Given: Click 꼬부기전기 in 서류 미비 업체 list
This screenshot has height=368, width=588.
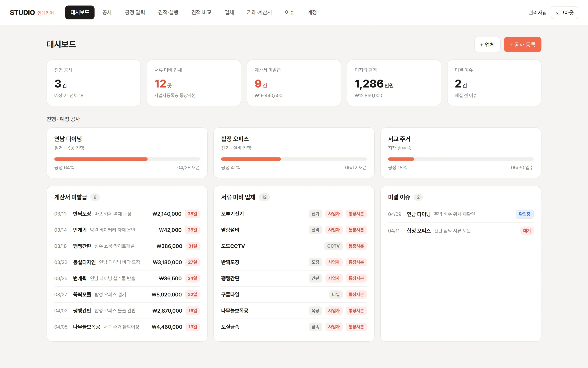Looking at the screenshot, I should (232, 214).
